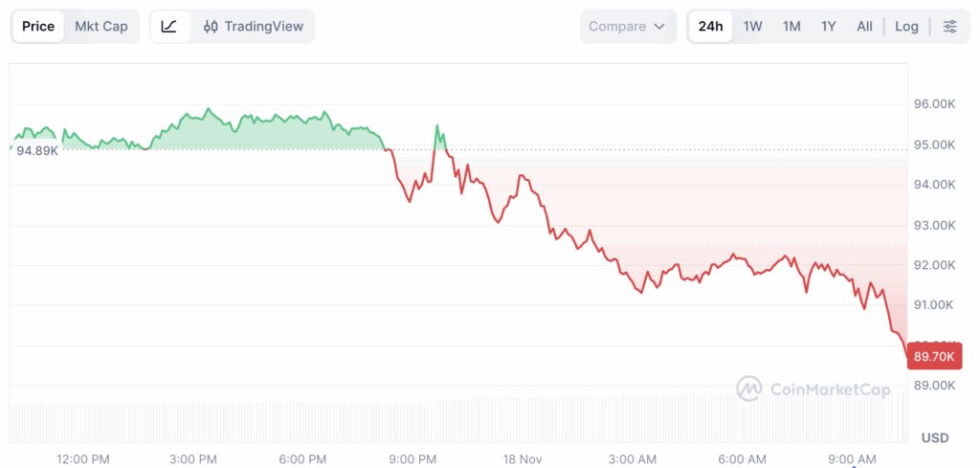This screenshot has width=980, height=468.
Task: Select the Price tab
Action: (38, 27)
